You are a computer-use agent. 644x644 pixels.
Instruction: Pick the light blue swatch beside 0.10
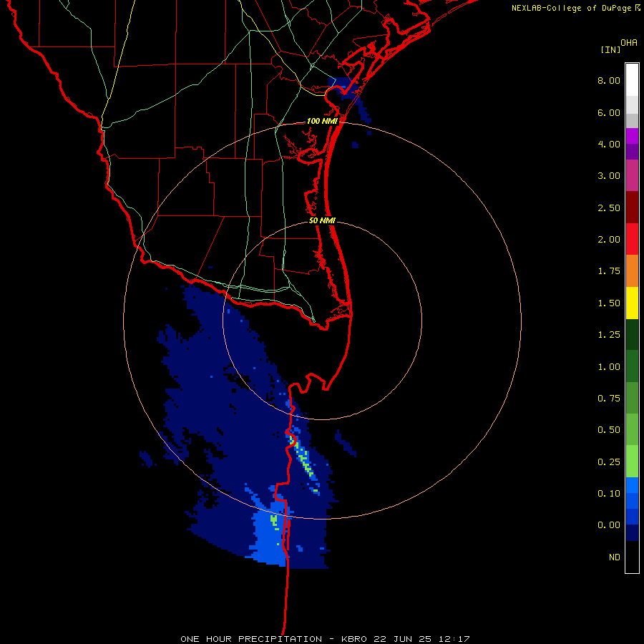click(632, 485)
